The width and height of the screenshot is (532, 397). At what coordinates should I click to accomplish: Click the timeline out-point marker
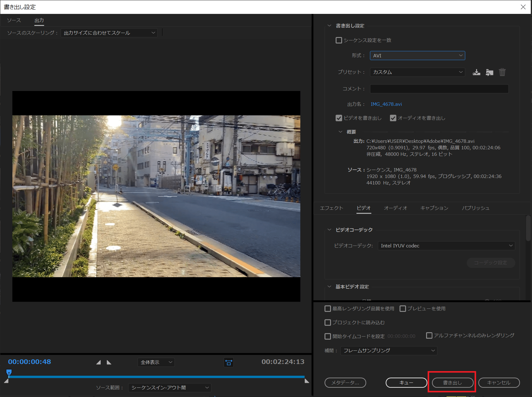[x=307, y=381]
